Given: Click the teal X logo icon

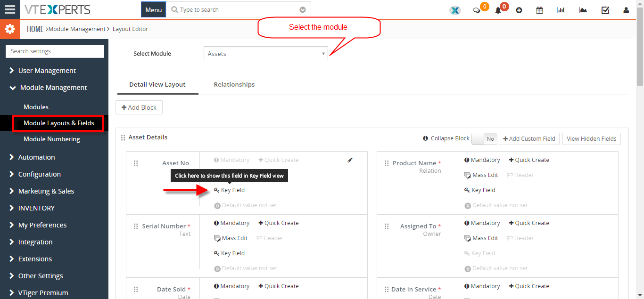Looking at the screenshot, I should [455, 10].
